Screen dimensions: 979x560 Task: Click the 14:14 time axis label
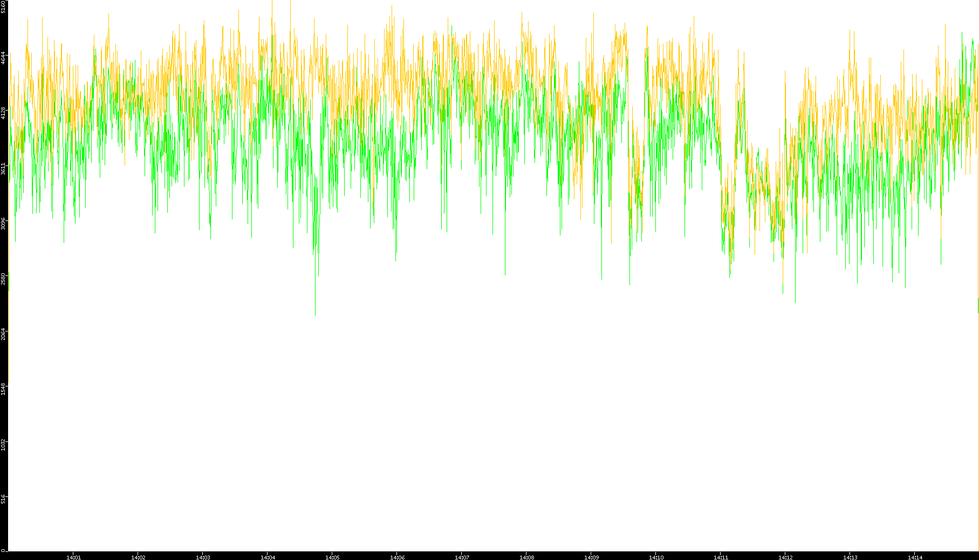click(x=915, y=557)
